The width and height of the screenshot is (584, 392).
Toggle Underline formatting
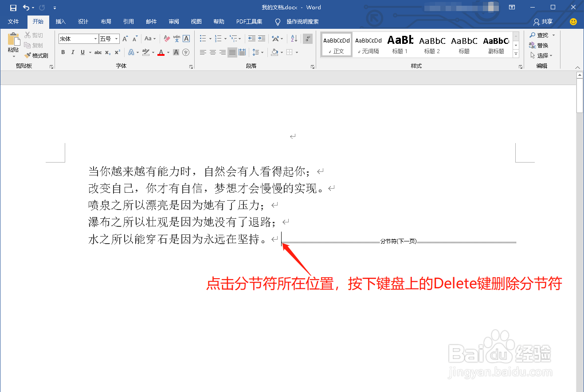pos(82,52)
